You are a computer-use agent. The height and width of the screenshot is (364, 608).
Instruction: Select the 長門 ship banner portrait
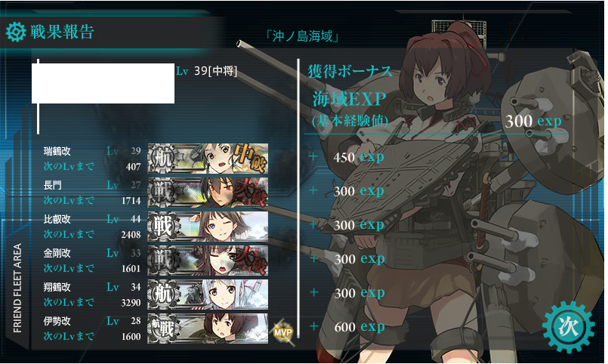coord(208,193)
